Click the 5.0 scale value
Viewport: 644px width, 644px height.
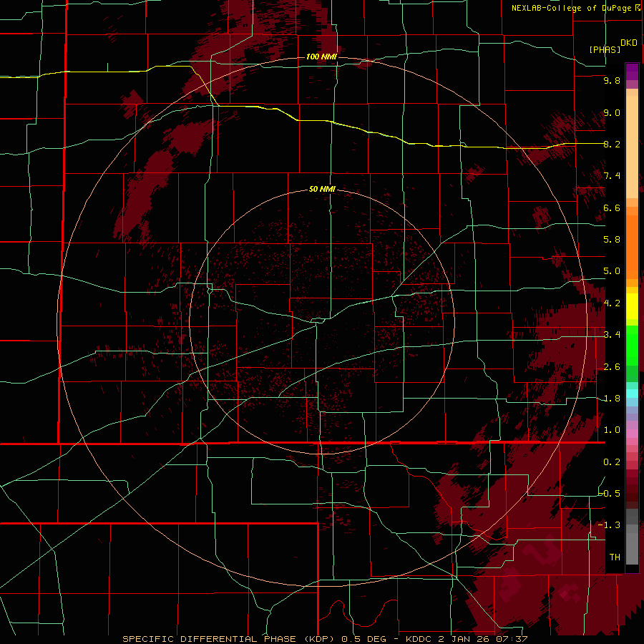pyautogui.click(x=612, y=271)
